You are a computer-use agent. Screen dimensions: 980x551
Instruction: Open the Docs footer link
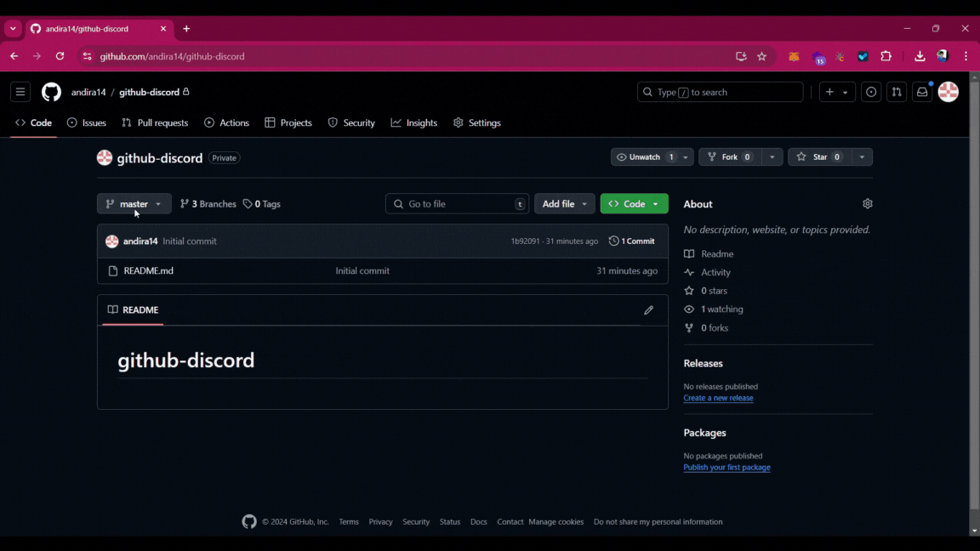click(x=479, y=521)
